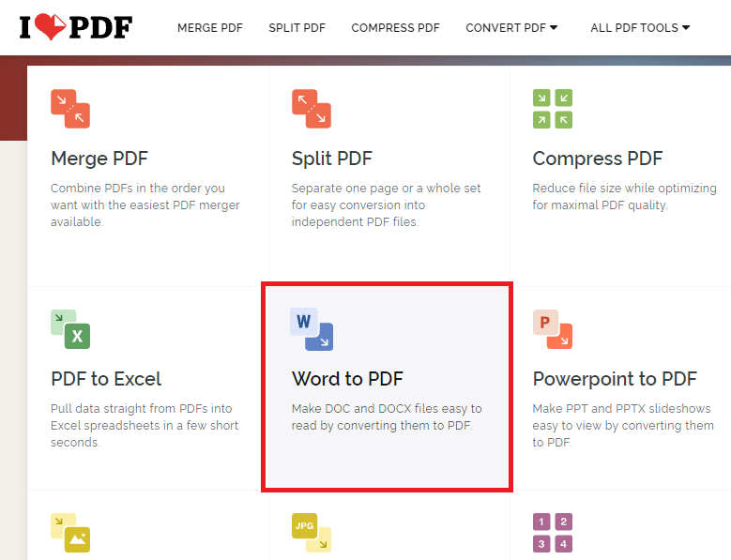Expand the All PDF Tools dropdown

click(640, 28)
